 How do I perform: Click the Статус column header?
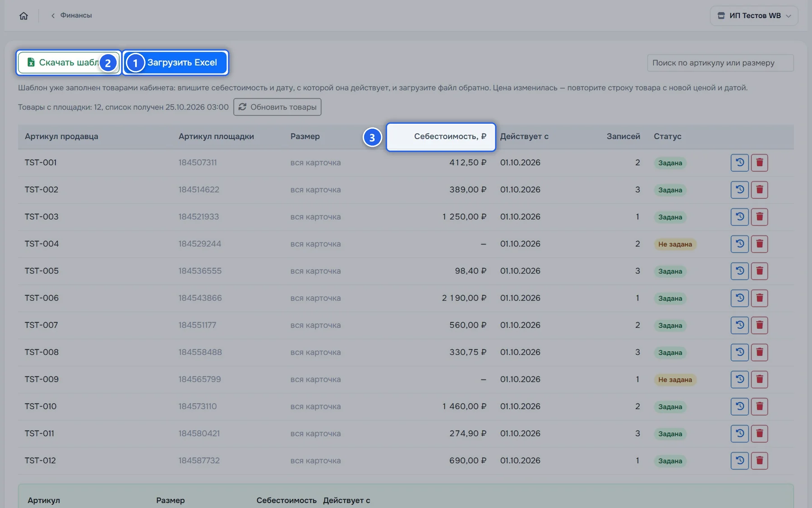(x=668, y=136)
